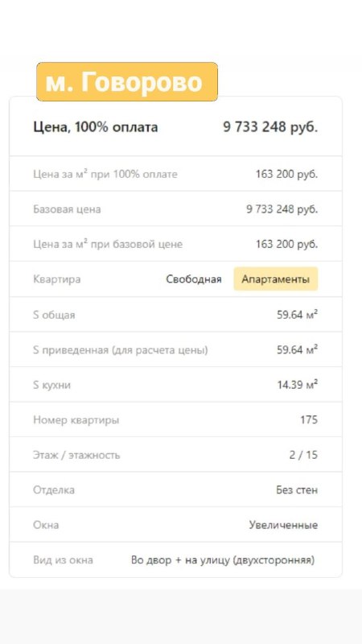The width and height of the screenshot is (362, 644).
Task: Click the Окна row label
Action: pyautogui.click(x=46, y=525)
